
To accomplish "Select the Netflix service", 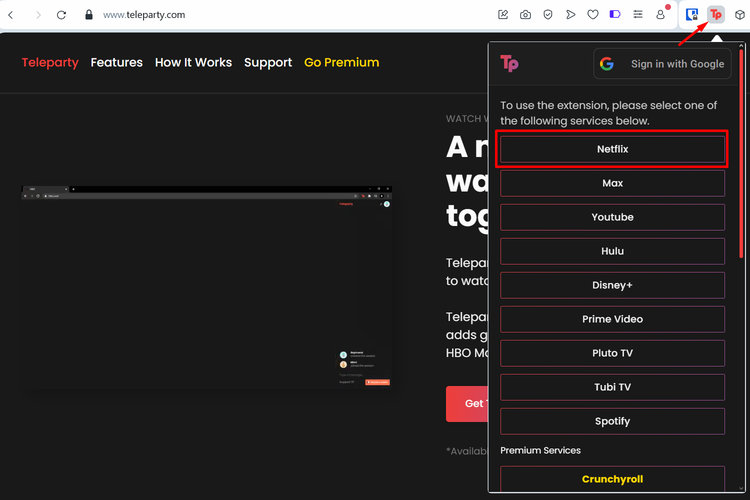I will click(x=612, y=149).
